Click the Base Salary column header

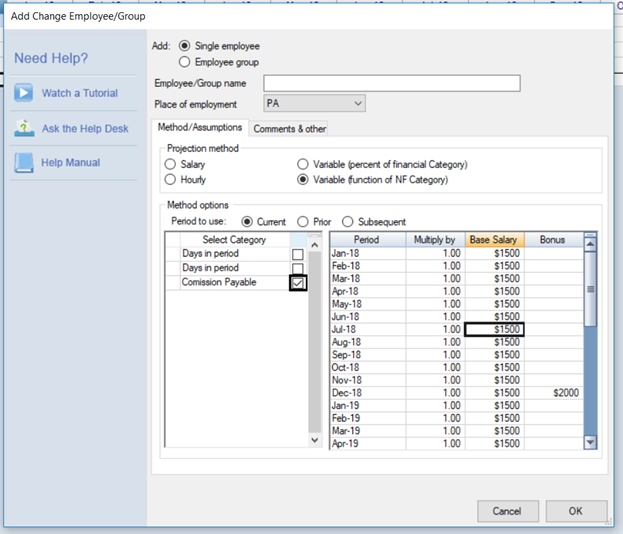pos(494,240)
